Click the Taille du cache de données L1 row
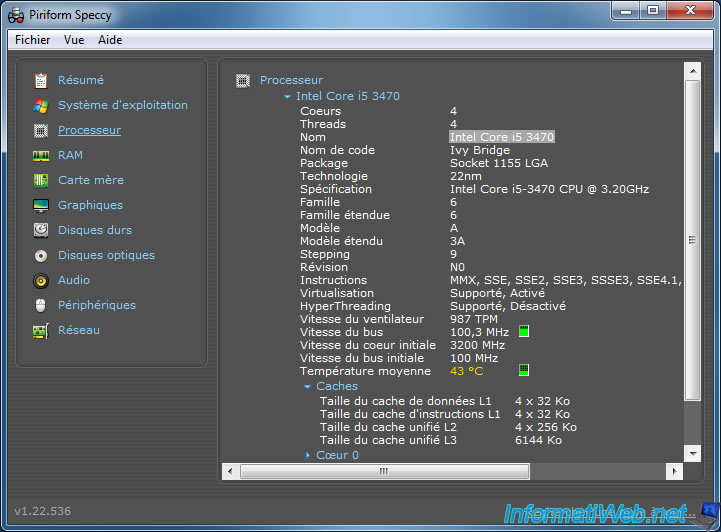 (x=445, y=401)
